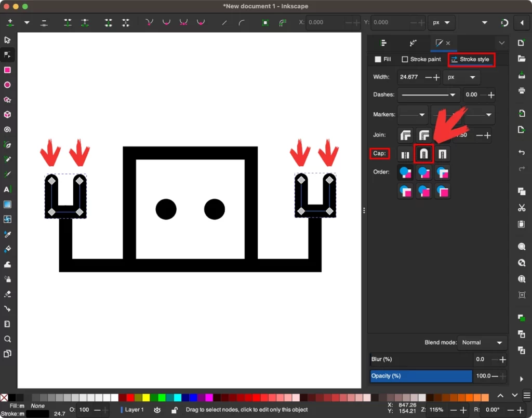Choose third paint order option in top row
The width and height of the screenshot is (532, 418).
pyautogui.click(x=443, y=172)
